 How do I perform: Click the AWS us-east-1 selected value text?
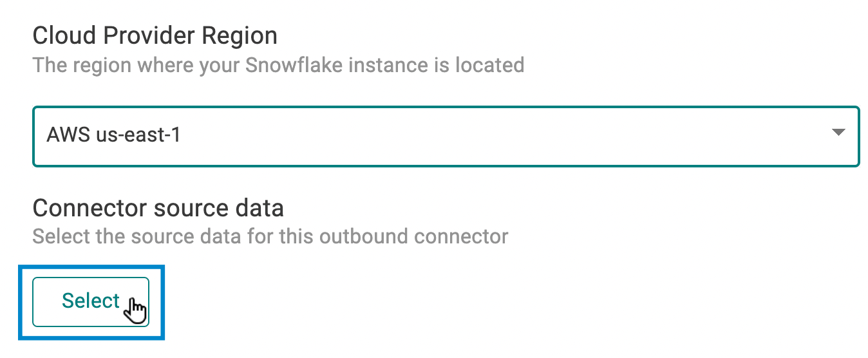click(x=113, y=135)
